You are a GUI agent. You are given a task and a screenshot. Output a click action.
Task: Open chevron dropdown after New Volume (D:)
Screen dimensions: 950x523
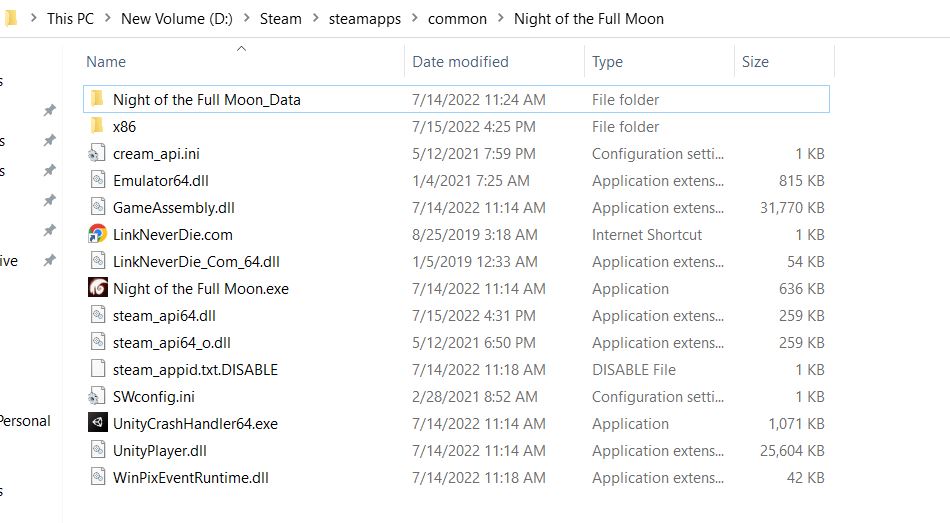point(246,19)
